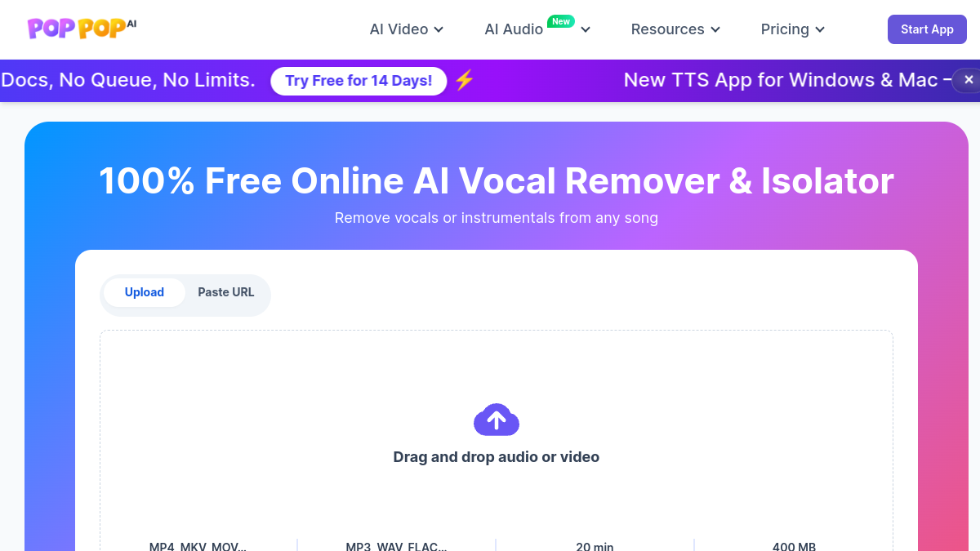Expand the Resources chevron
The width and height of the screenshot is (980, 551).
[715, 30]
